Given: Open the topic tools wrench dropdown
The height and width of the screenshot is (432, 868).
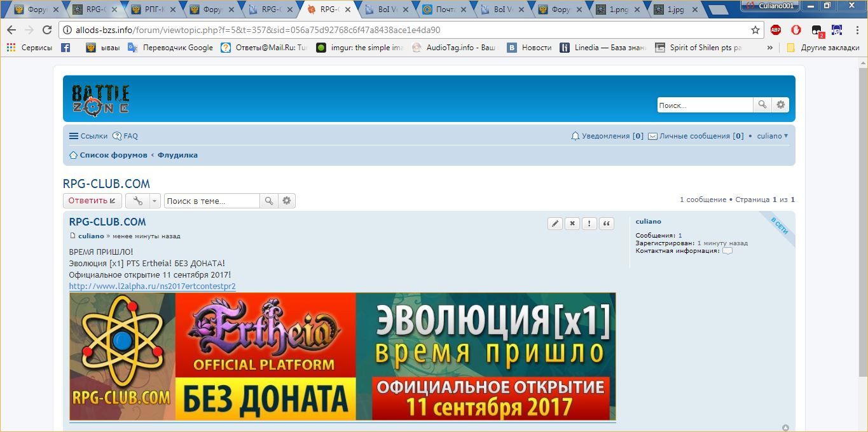Looking at the screenshot, I should coord(142,201).
